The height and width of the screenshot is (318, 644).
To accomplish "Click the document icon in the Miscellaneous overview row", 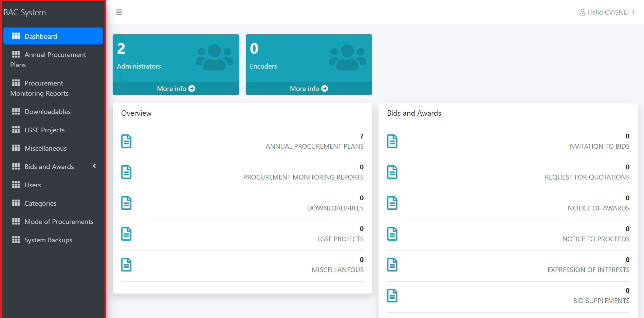I will [126, 265].
